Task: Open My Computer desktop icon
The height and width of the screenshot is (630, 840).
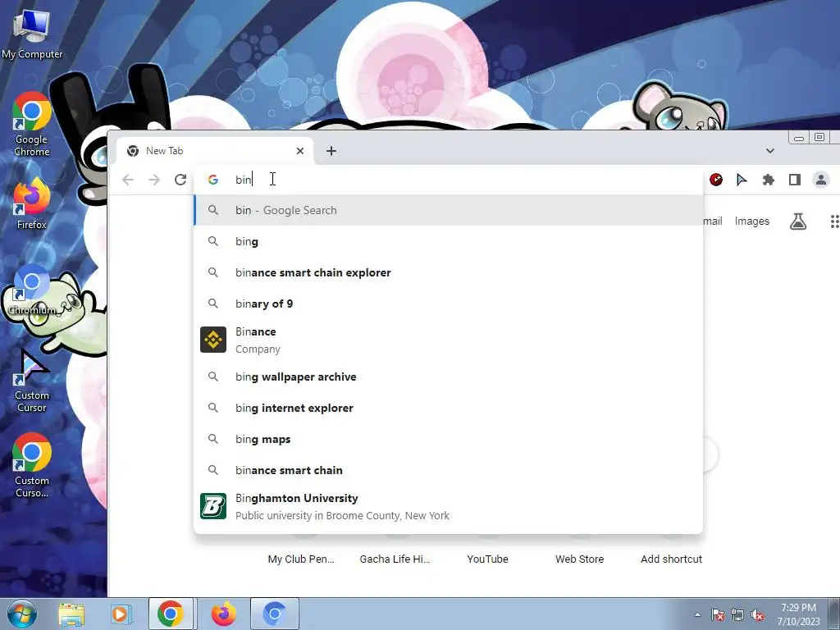Action: pos(32,33)
